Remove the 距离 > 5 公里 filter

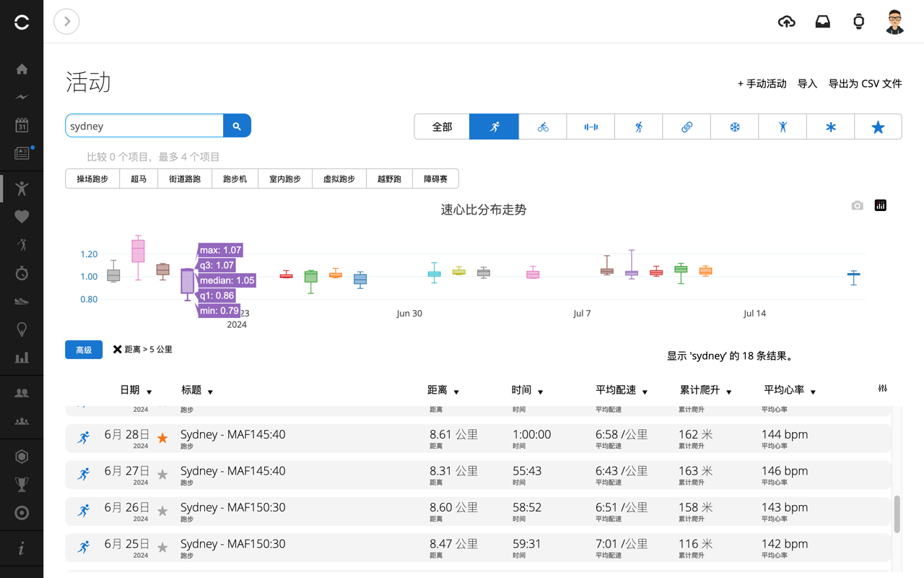(117, 350)
